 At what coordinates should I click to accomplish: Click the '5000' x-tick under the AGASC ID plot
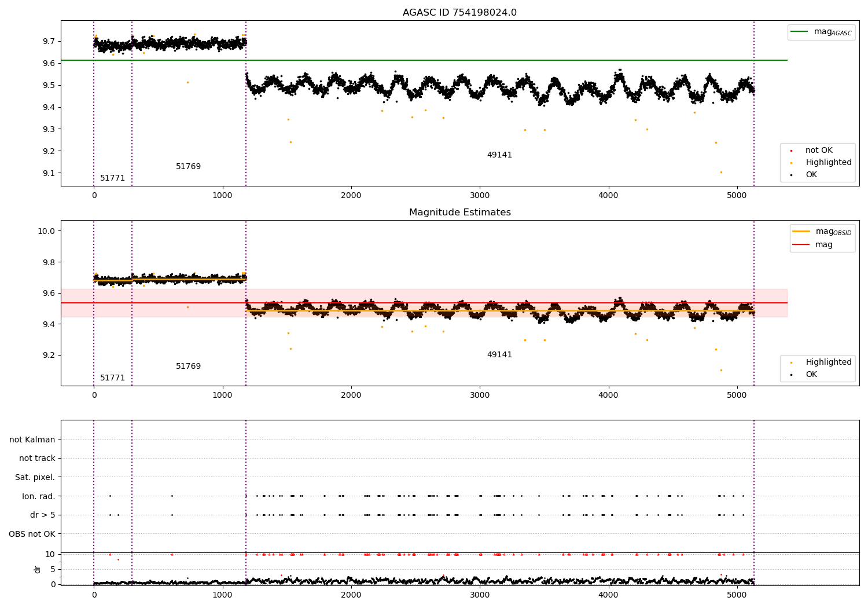tap(737, 196)
